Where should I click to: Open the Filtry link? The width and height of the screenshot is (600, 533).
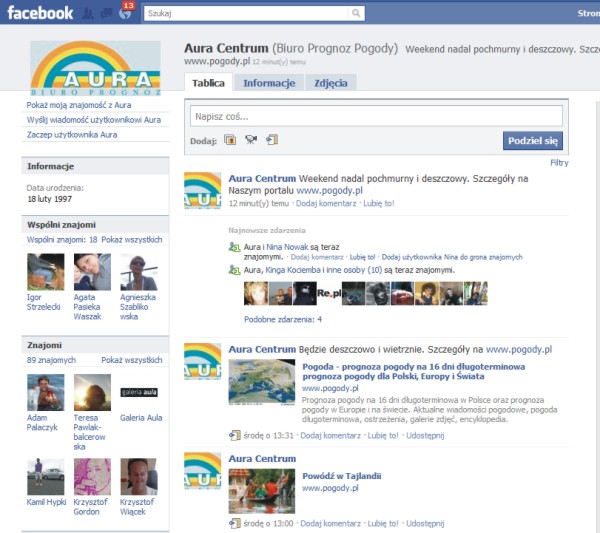[559, 163]
